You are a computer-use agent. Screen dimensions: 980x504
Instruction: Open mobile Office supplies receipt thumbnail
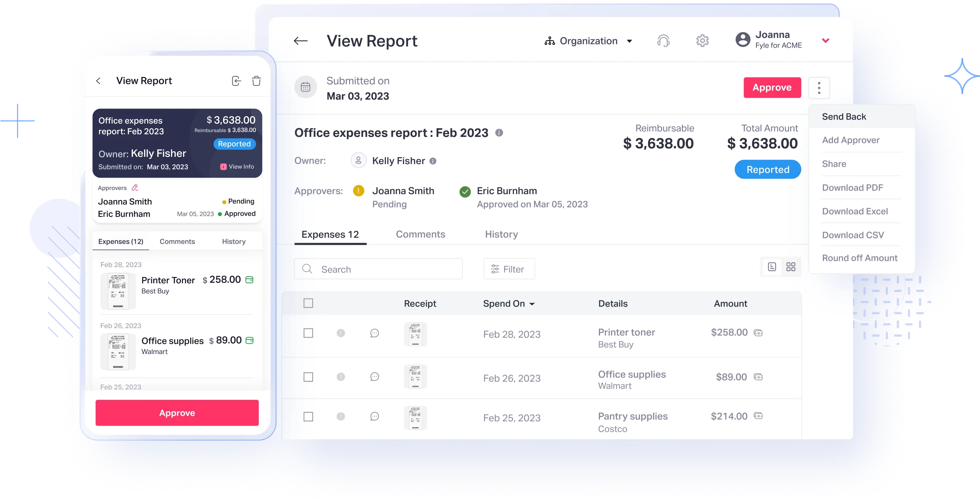[x=118, y=352]
